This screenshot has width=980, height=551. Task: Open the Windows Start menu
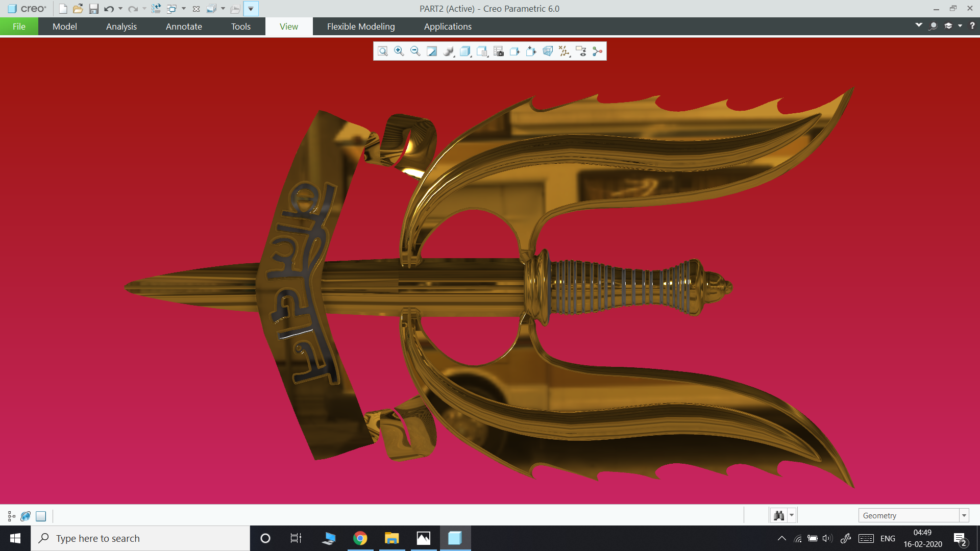coord(15,538)
